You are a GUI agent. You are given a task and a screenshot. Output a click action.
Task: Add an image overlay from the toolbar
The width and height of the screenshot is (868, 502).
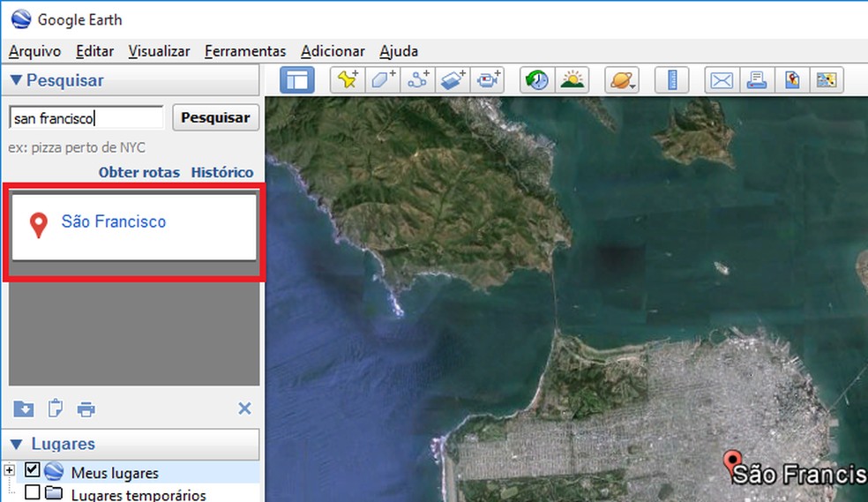[x=453, y=80]
